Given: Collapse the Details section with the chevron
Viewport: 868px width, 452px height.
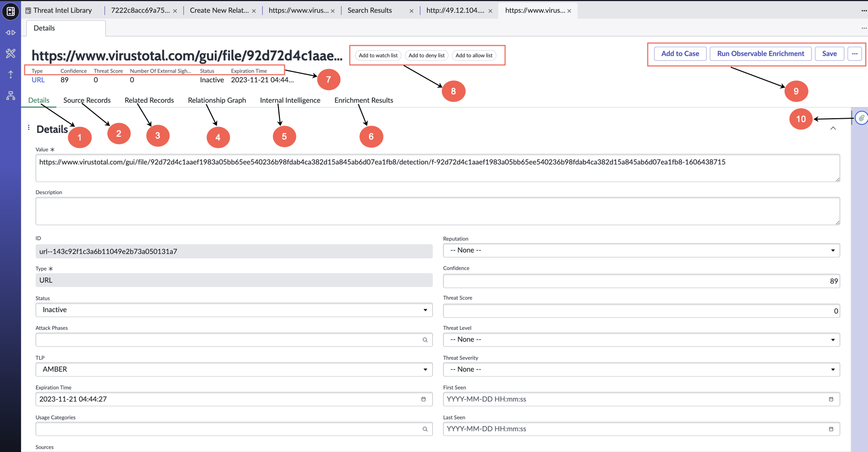Looking at the screenshot, I should 833,128.
